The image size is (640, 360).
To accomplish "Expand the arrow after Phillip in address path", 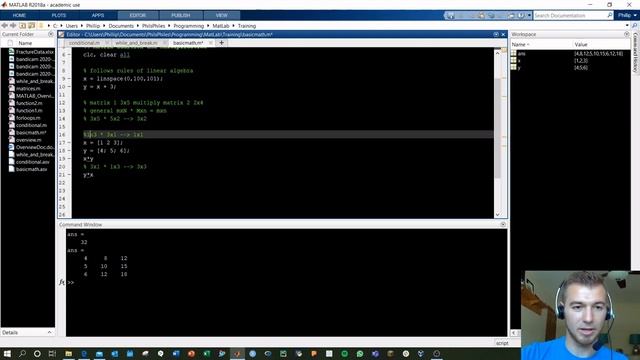I will (x=104, y=26).
